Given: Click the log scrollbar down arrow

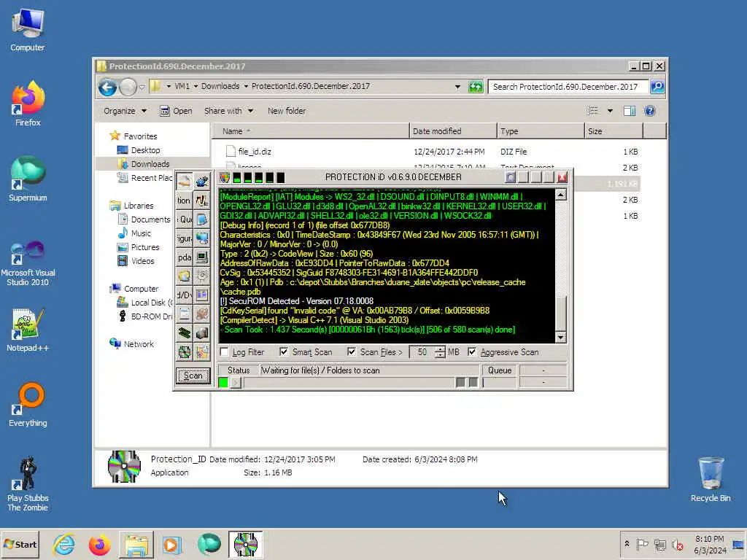Looking at the screenshot, I should click(x=561, y=337).
